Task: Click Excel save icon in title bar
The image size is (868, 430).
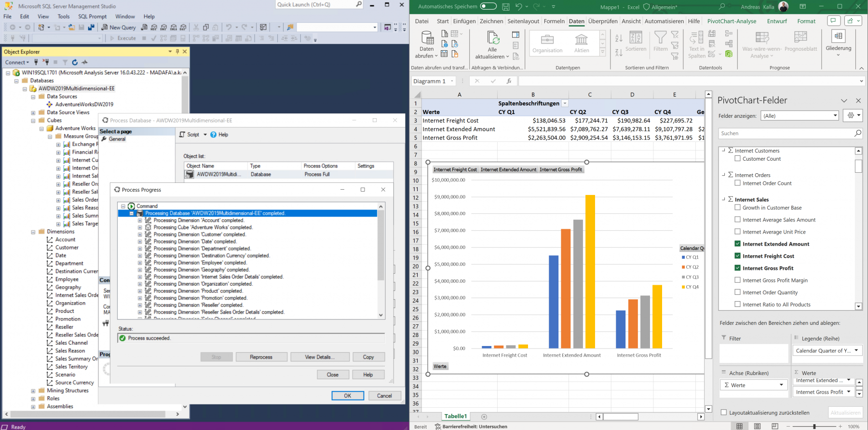Action: (505, 7)
